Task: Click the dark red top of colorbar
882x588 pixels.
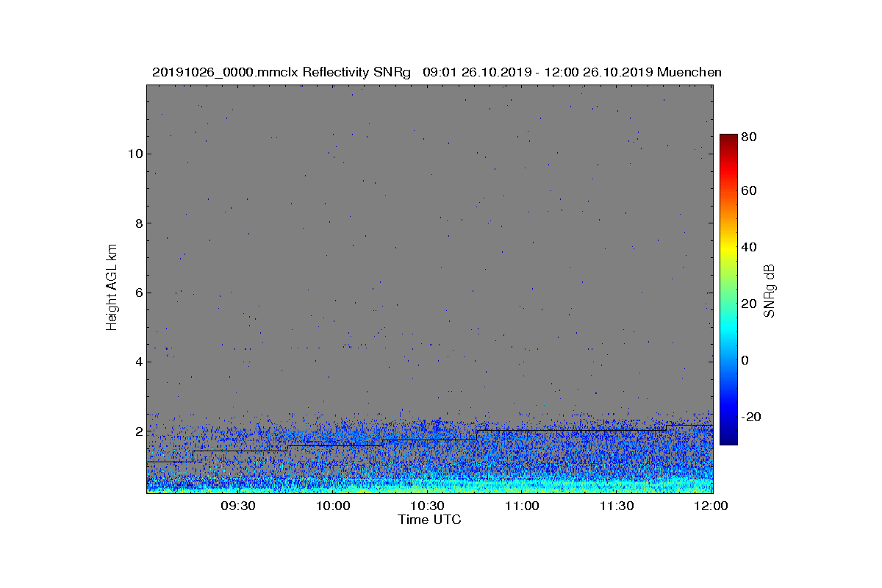Action: 728,138
